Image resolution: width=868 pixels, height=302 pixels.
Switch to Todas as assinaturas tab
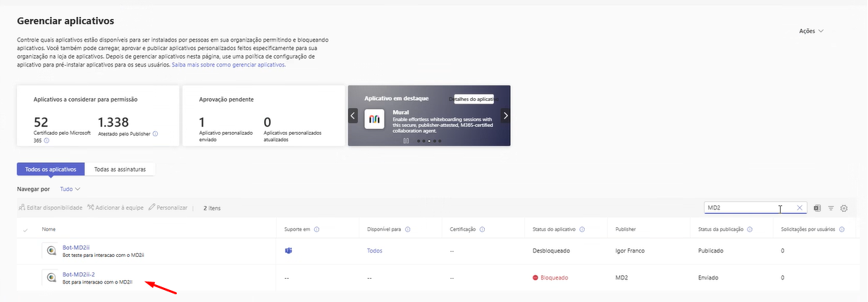tap(120, 169)
